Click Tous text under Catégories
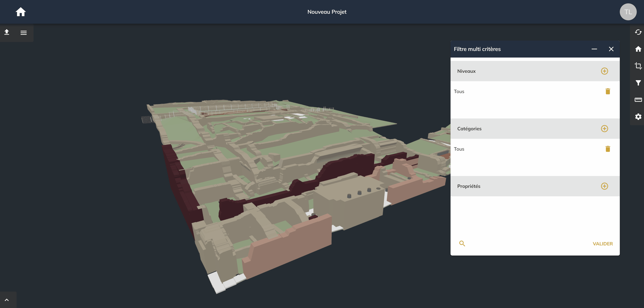The width and height of the screenshot is (644, 308). pyautogui.click(x=459, y=149)
